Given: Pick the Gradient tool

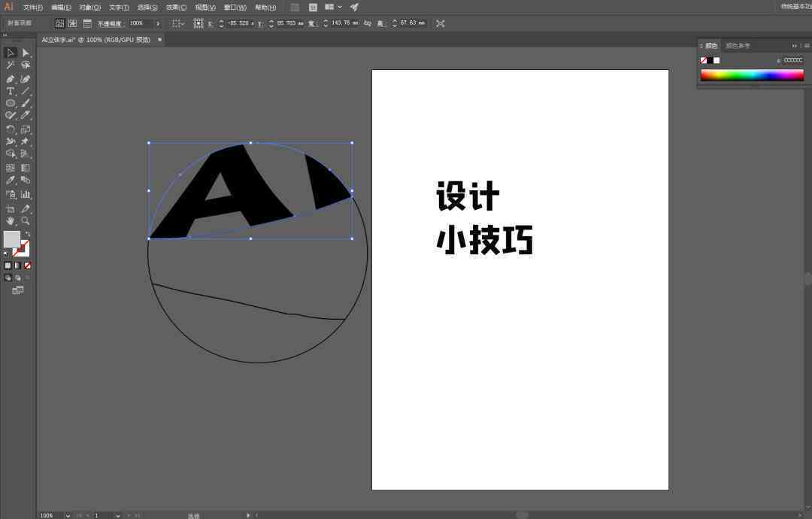Looking at the screenshot, I should 26,168.
